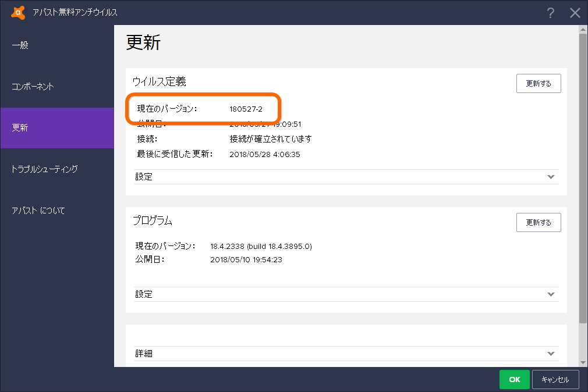Click 更新する for the program update
Image resolution: width=588 pixels, height=392 pixels.
(538, 222)
